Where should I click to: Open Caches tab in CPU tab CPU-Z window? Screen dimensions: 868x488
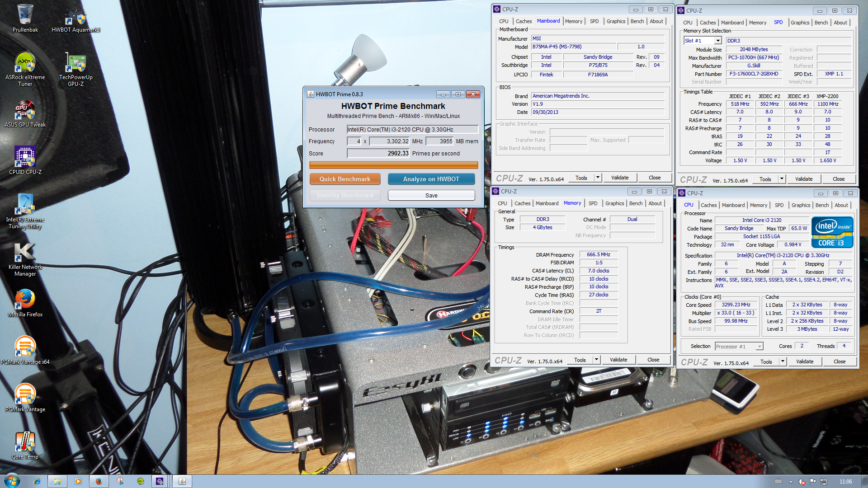tap(708, 205)
